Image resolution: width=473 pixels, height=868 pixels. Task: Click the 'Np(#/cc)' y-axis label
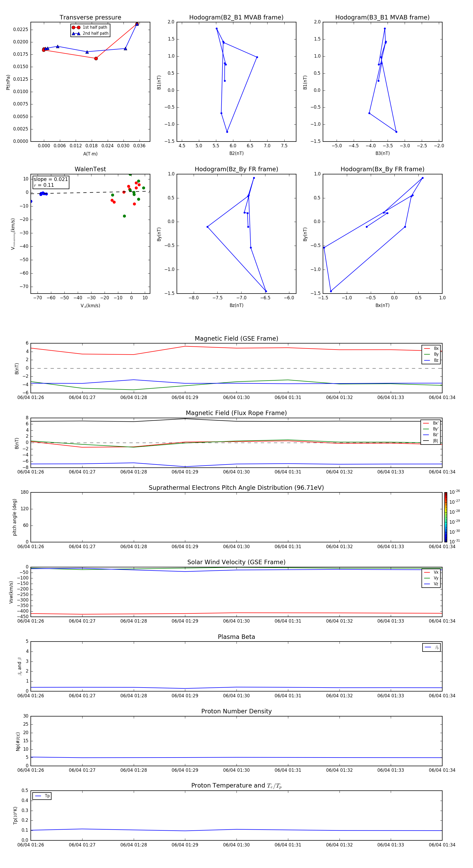pyautogui.click(x=18, y=741)
